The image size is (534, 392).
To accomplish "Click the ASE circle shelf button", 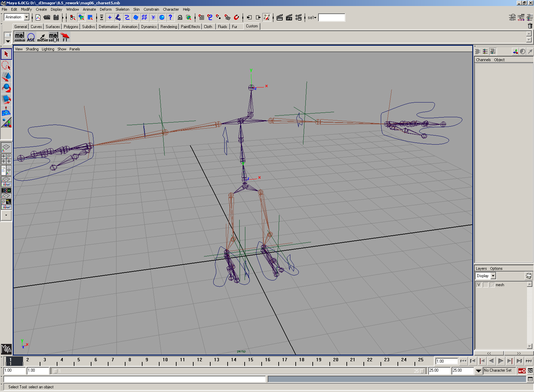I will [x=31, y=37].
